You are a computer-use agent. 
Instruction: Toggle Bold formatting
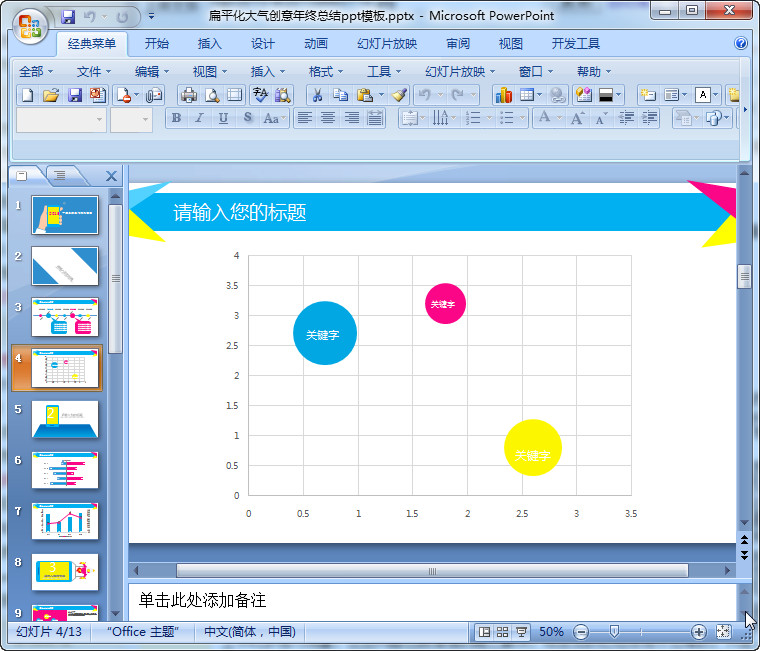point(176,118)
